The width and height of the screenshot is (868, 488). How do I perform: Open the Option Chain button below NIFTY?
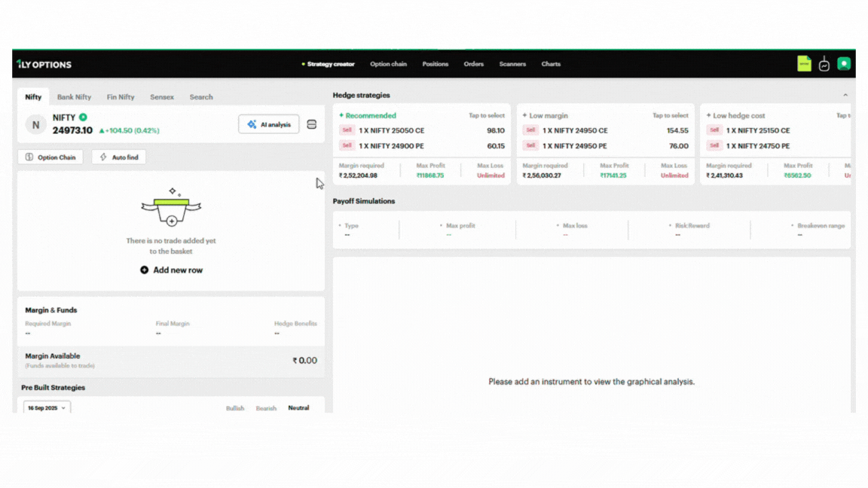click(x=50, y=157)
